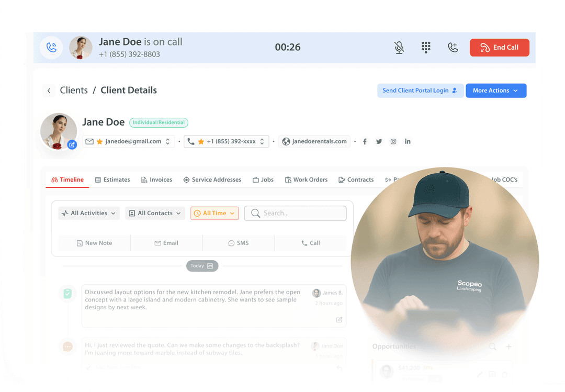
Task: Search within Opportunities
Action: (493, 347)
